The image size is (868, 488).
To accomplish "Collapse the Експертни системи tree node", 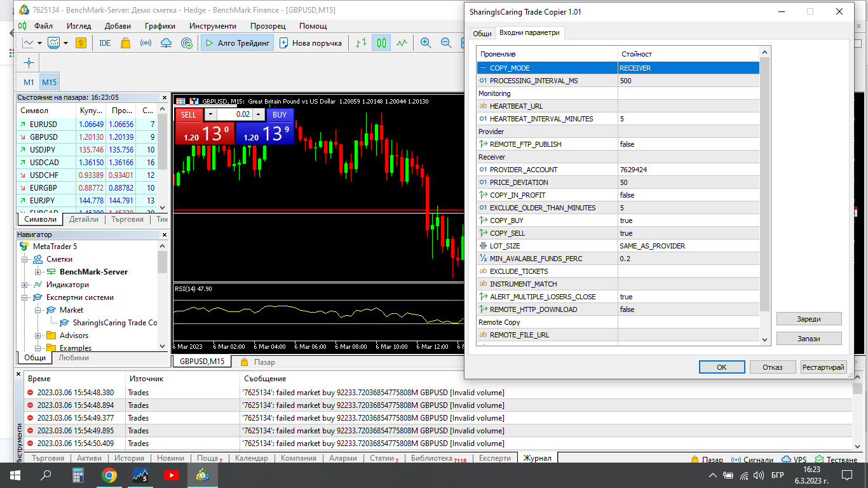I will point(25,297).
